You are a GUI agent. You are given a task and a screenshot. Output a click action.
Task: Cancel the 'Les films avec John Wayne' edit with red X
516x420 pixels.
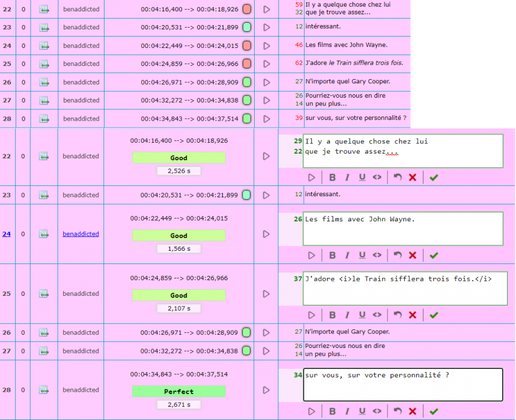(x=412, y=255)
